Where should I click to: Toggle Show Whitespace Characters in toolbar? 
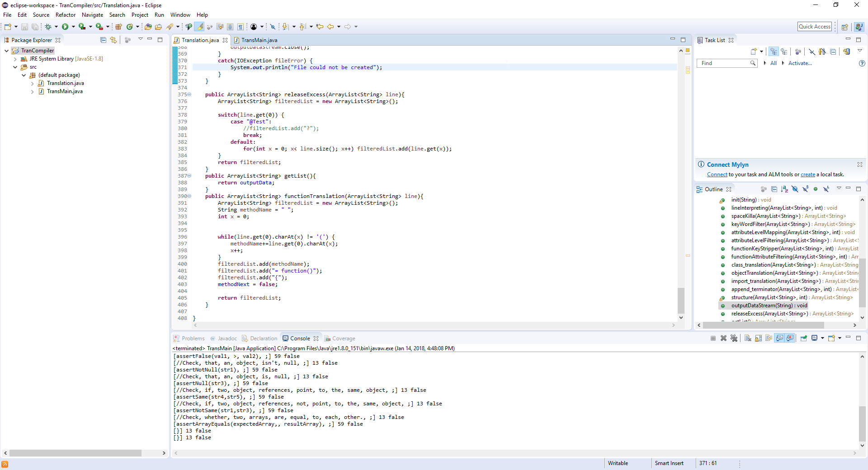click(x=241, y=27)
